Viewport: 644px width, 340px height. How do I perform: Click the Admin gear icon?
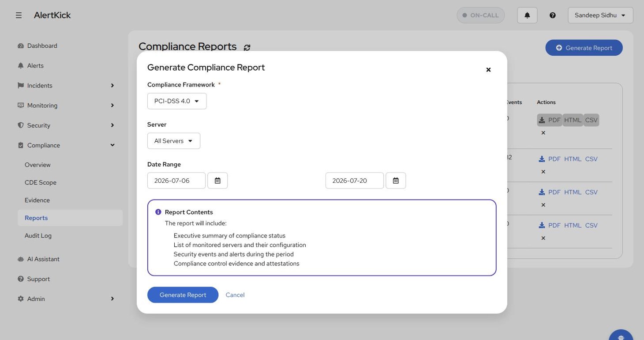pos(20,299)
